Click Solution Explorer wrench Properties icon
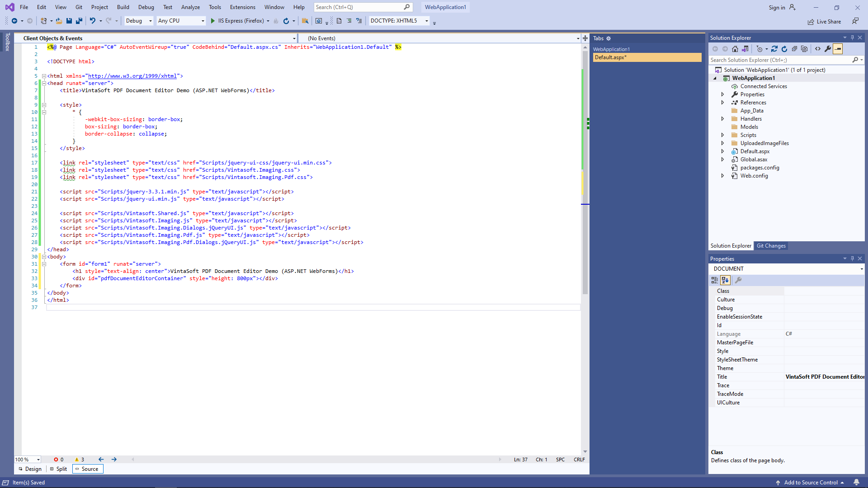The image size is (868, 488). click(828, 49)
